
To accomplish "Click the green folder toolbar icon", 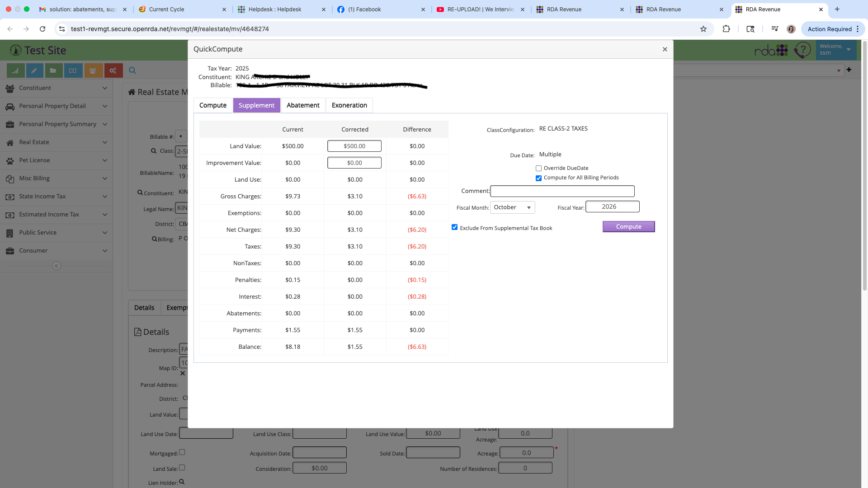I will [53, 70].
